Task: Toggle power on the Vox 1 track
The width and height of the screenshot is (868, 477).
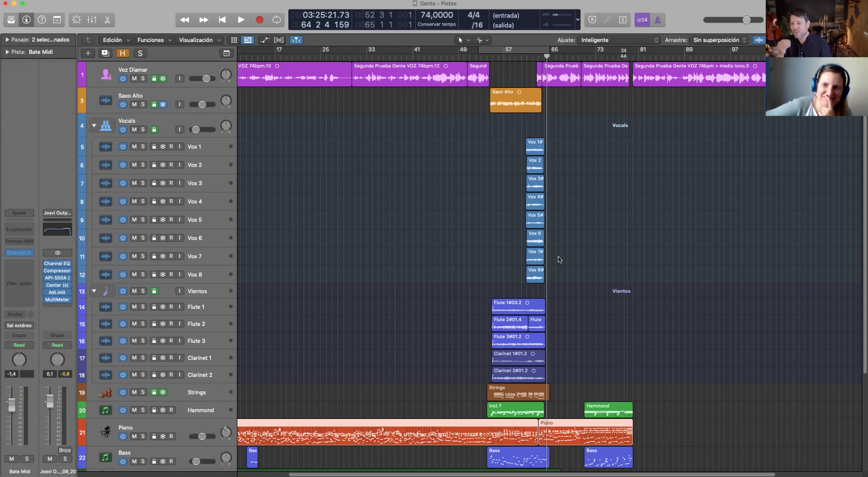Action: pyautogui.click(x=123, y=147)
